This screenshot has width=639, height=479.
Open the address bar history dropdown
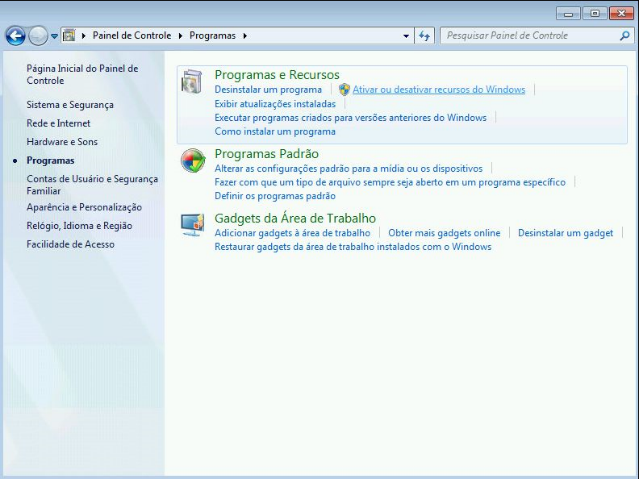(x=406, y=36)
